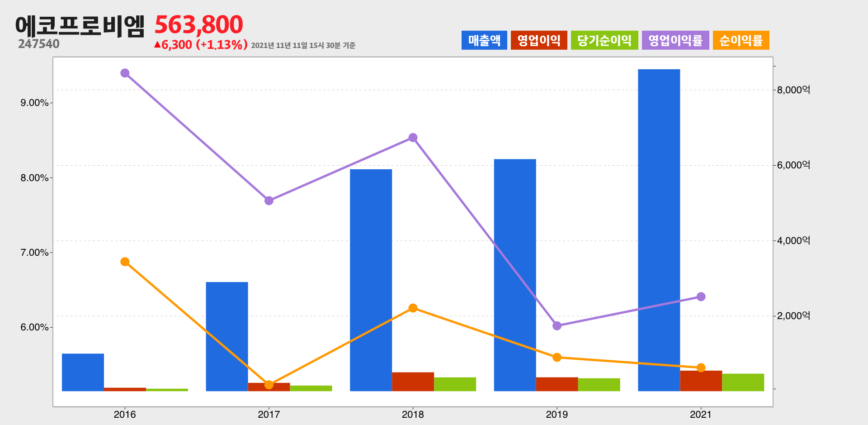Screen dimensions: 868x425
Task: Select the purple 영업이익률 point for 2018
Action: tap(413, 138)
